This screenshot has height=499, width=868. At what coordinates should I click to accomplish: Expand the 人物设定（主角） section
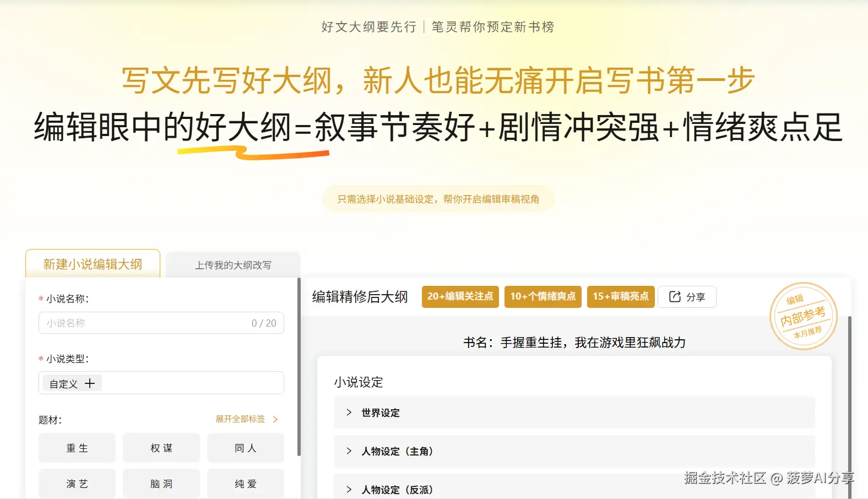pyautogui.click(x=574, y=451)
